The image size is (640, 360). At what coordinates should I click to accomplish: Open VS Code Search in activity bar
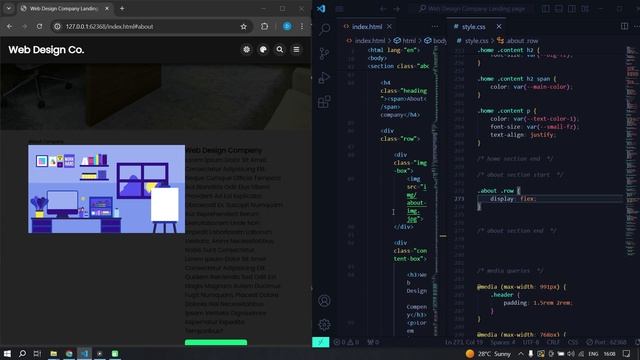point(324,29)
